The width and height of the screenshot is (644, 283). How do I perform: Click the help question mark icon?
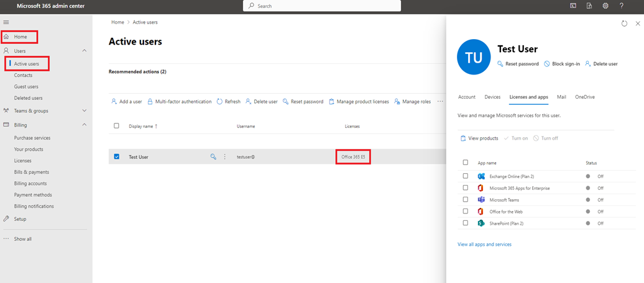pos(622,6)
